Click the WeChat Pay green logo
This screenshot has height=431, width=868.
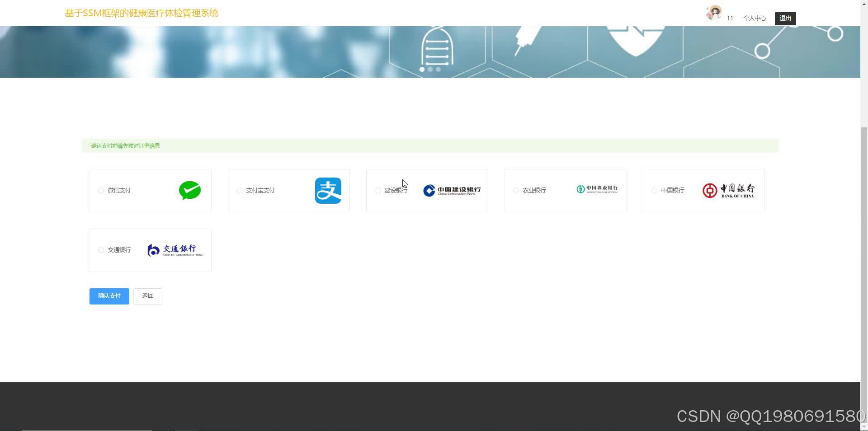[190, 190]
